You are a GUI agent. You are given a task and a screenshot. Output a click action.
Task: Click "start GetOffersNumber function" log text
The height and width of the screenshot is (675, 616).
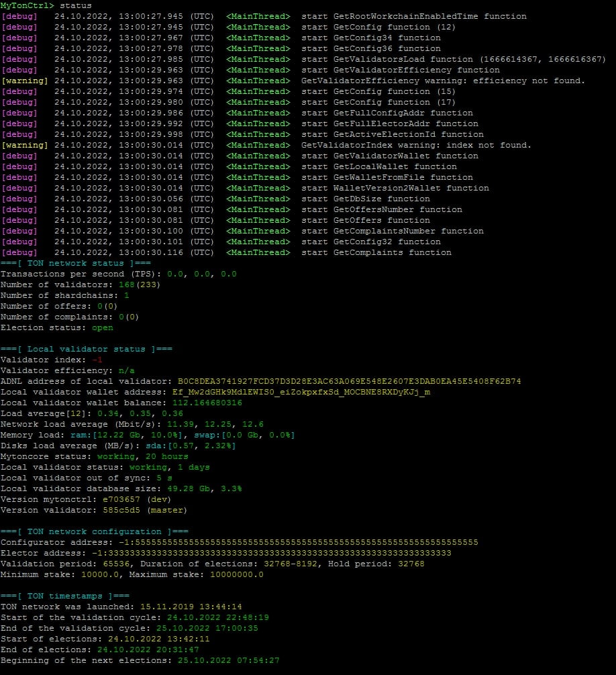pos(382,210)
